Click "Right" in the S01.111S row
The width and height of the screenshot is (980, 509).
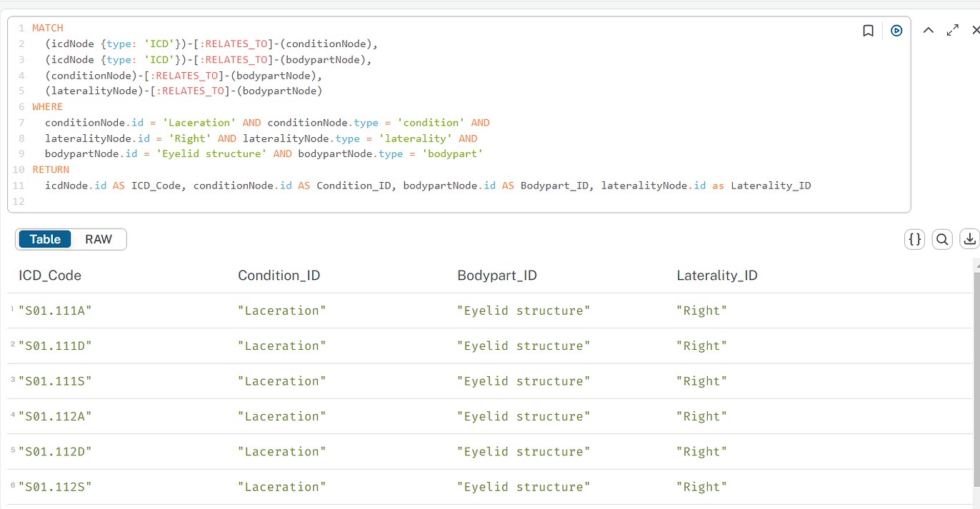[702, 381]
